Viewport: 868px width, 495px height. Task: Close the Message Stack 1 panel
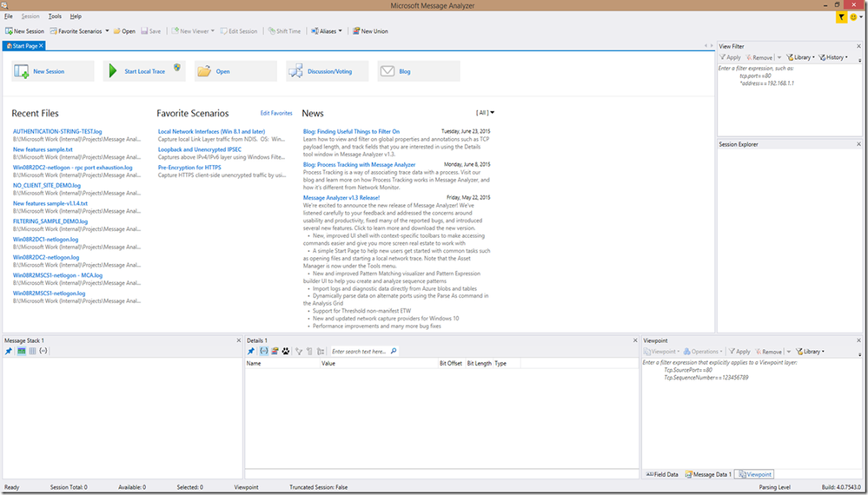[239, 340]
